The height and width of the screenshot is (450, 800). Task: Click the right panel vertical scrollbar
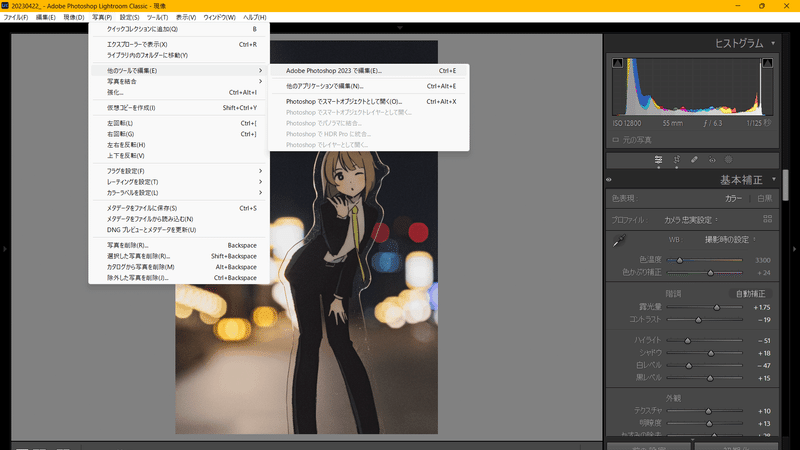click(785, 186)
